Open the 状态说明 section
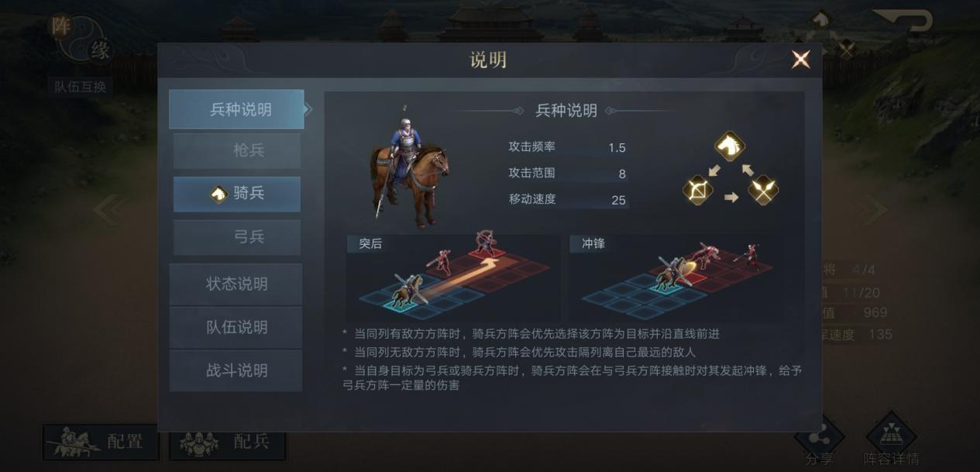This screenshot has height=472, width=980. tap(236, 284)
